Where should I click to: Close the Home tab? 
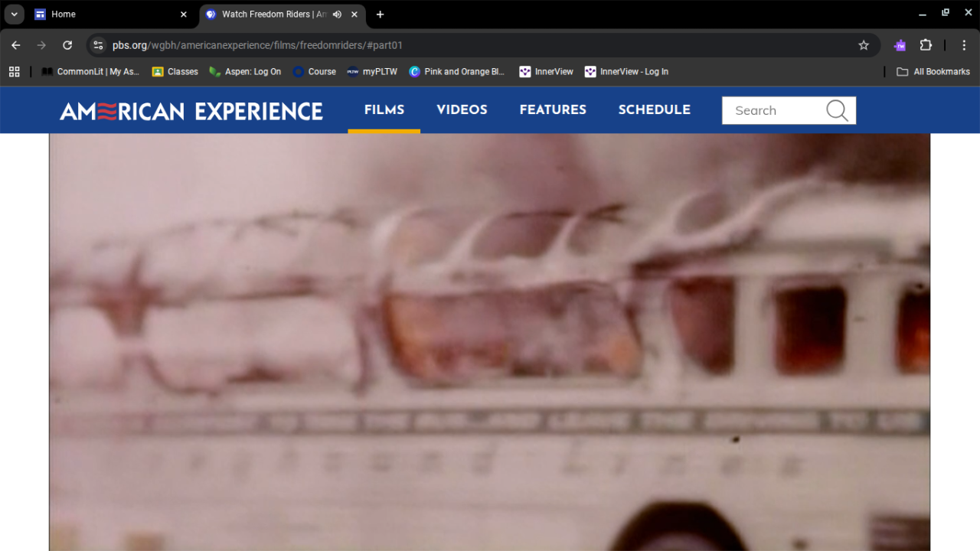click(184, 15)
